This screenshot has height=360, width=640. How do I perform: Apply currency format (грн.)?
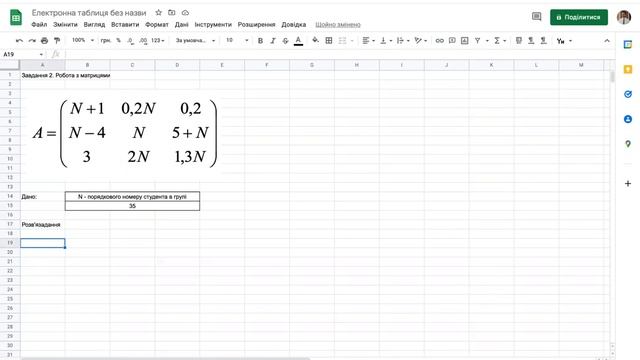pyautogui.click(x=106, y=40)
